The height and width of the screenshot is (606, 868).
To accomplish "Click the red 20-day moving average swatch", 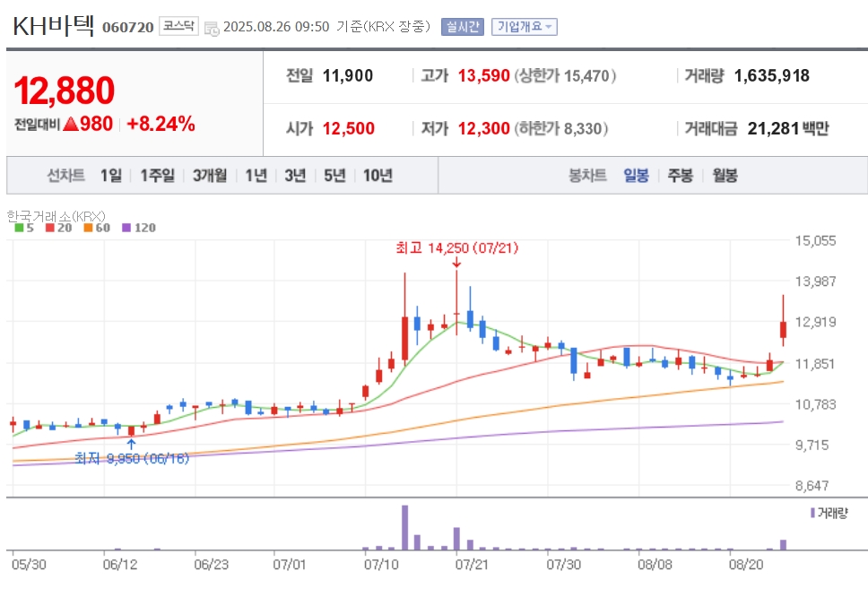I will tap(50, 228).
